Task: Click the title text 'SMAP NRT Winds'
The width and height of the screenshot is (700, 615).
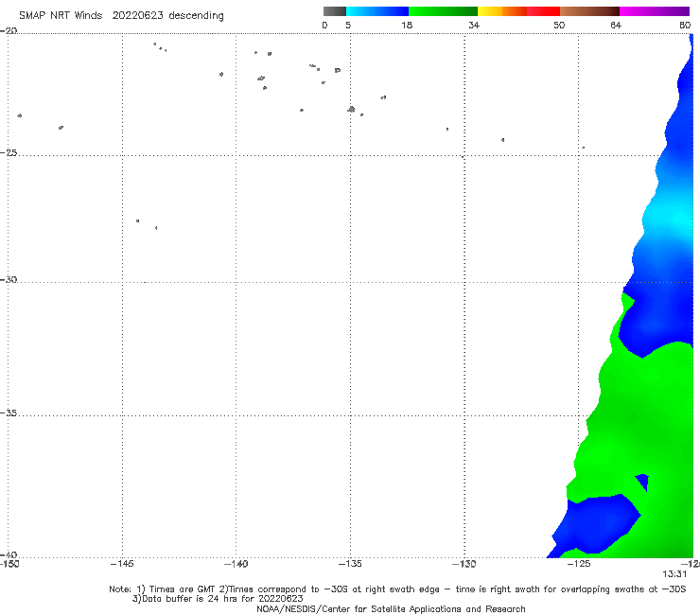Action: point(61,15)
